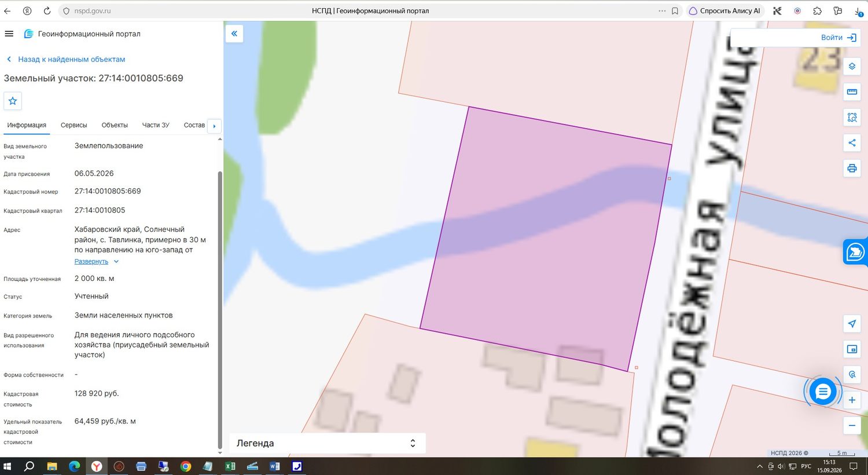Open the Информация tab
Screen dimensions: 868x475
(27, 125)
